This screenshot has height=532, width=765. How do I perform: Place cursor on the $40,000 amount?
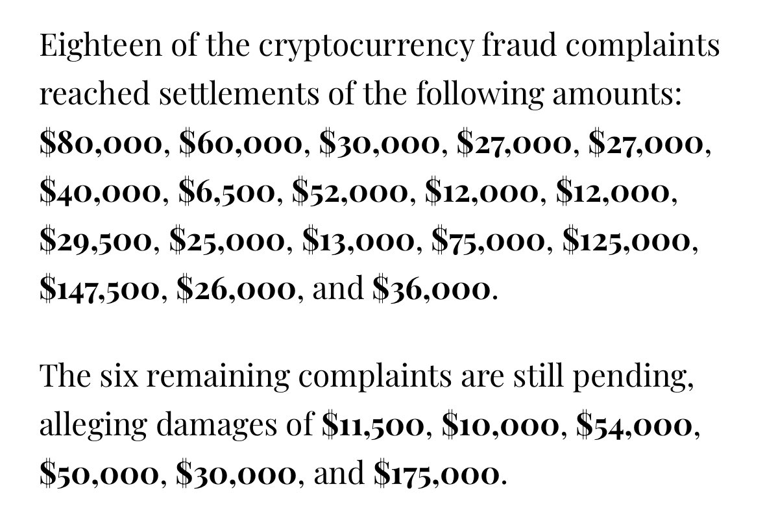point(101,193)
